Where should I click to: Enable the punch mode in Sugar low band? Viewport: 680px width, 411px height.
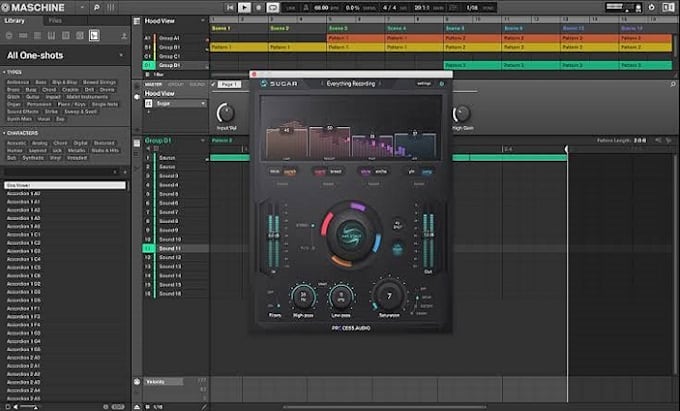click(290, 172)
